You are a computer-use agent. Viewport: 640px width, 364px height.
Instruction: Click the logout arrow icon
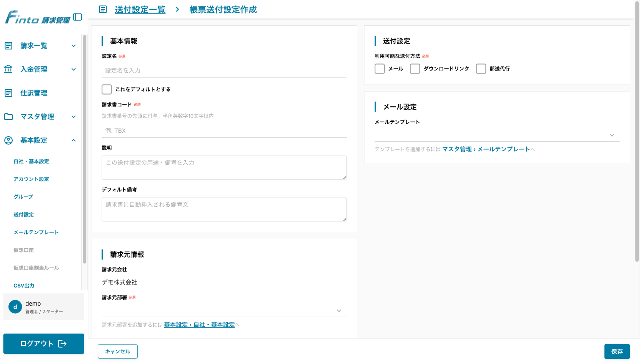(62, 344)
